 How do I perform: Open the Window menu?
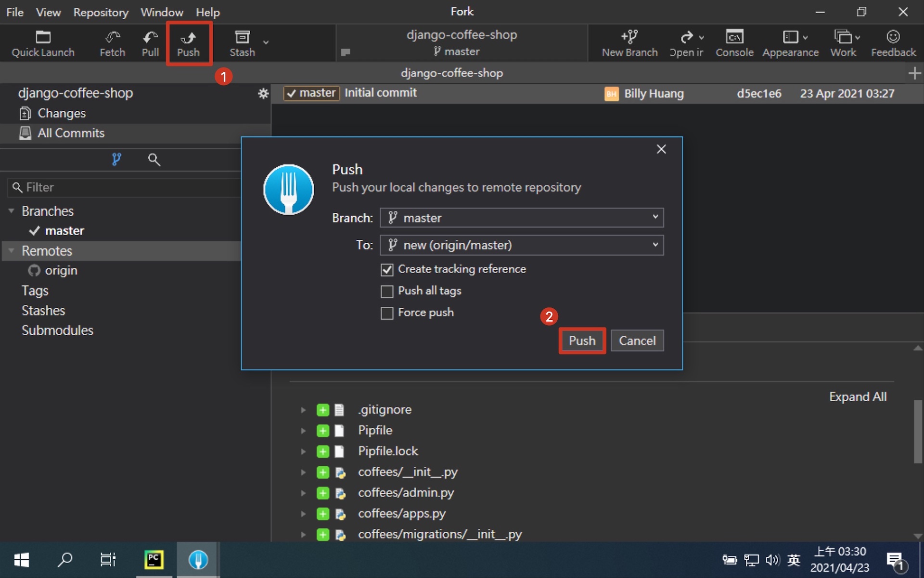pos(162,12)
